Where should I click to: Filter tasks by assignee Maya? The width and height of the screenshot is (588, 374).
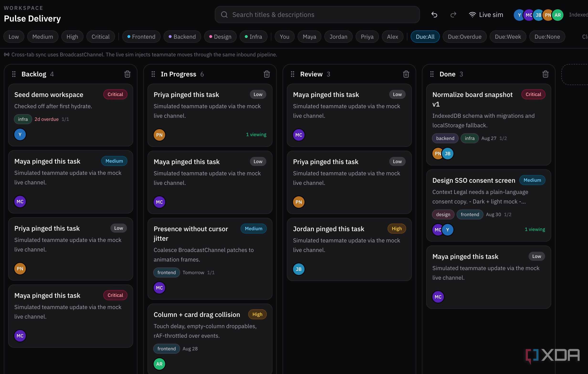click(x=309, y=37)
